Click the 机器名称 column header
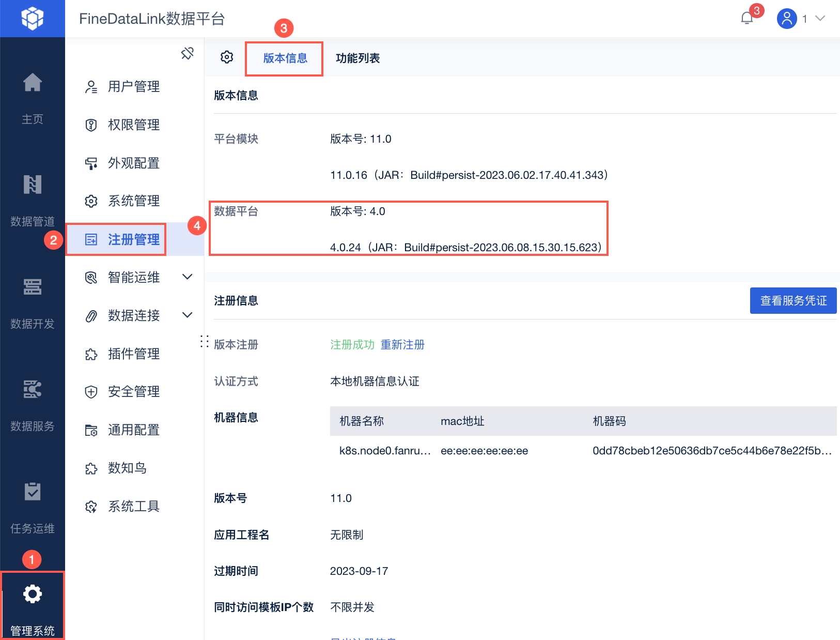Screen dimensions: 840x640 (362, 421)
